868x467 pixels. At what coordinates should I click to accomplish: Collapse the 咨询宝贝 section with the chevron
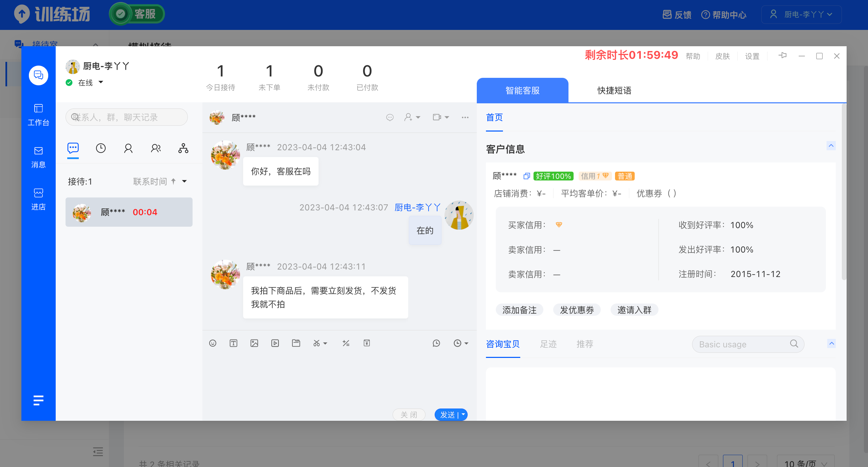point(831,344)
